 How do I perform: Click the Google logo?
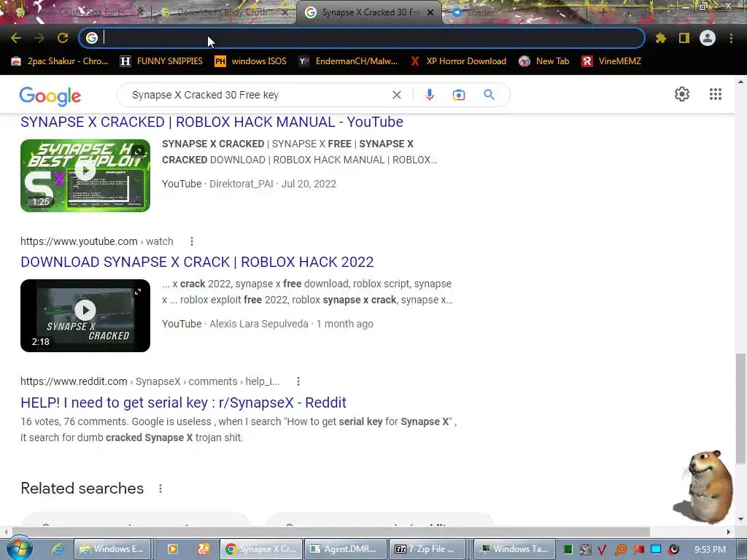click(x=50, y=96)
